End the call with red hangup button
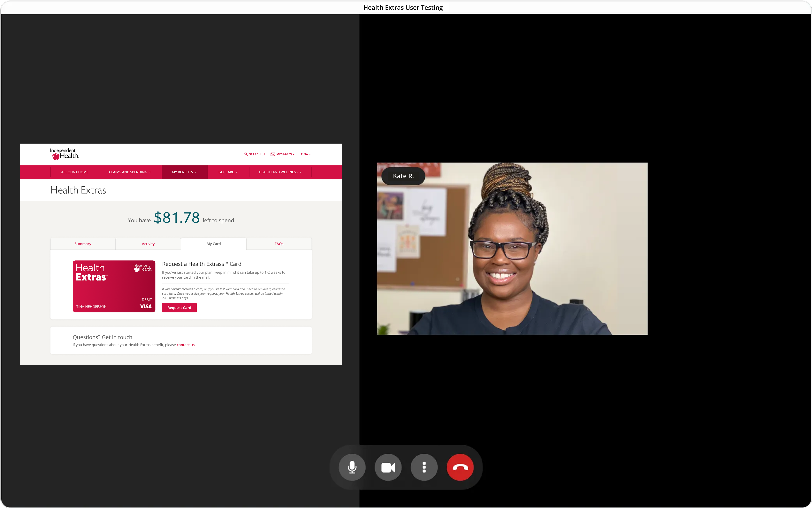 click(x=460, y=467)
